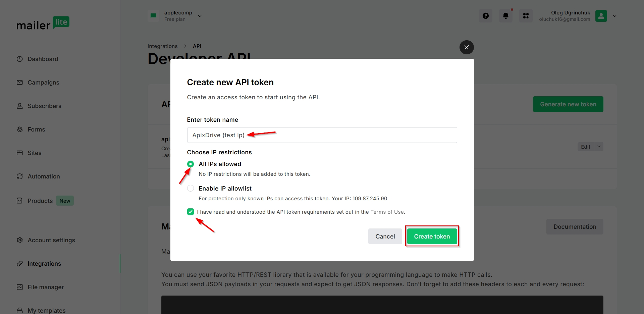
Task: Click the New badge next to Products
Action: point(65,201)
